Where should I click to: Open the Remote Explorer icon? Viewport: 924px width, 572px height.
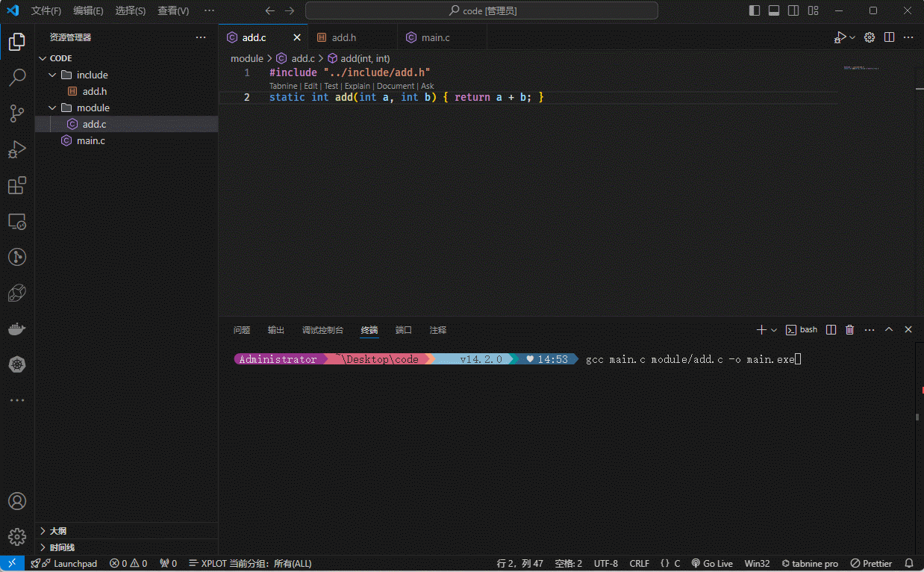[x=17, y=222]
